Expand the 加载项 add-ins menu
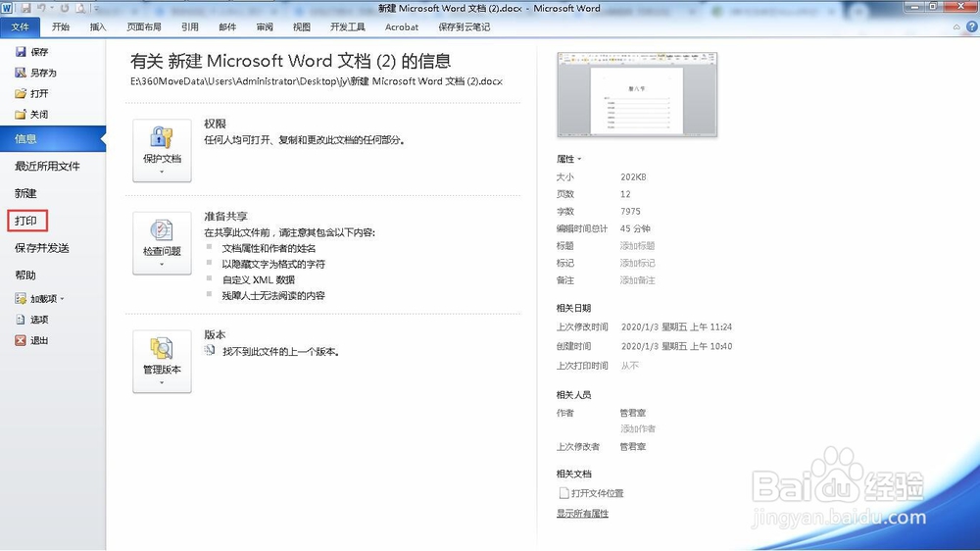The image size is (980, 551). pos(40,299)
